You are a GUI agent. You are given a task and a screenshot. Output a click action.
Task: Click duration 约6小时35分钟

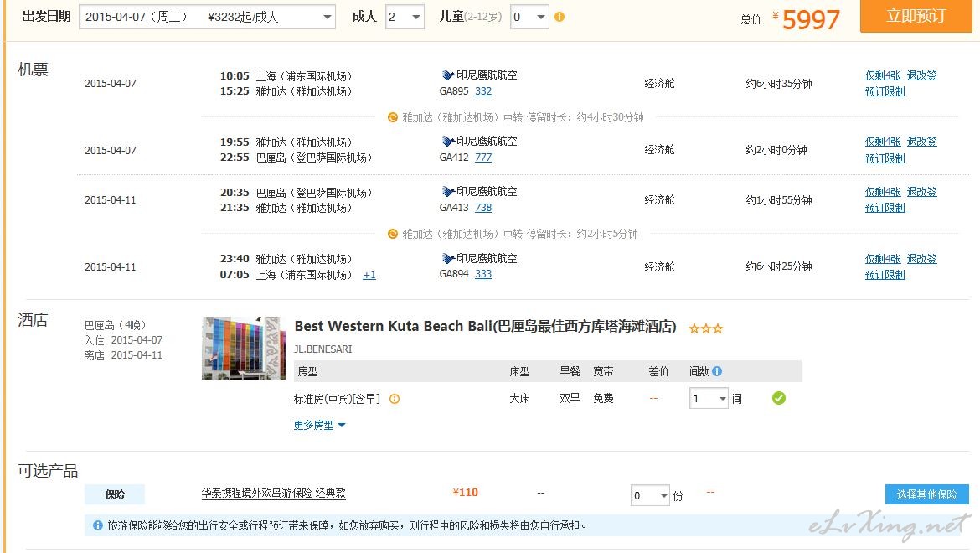[x=778, y=83]
